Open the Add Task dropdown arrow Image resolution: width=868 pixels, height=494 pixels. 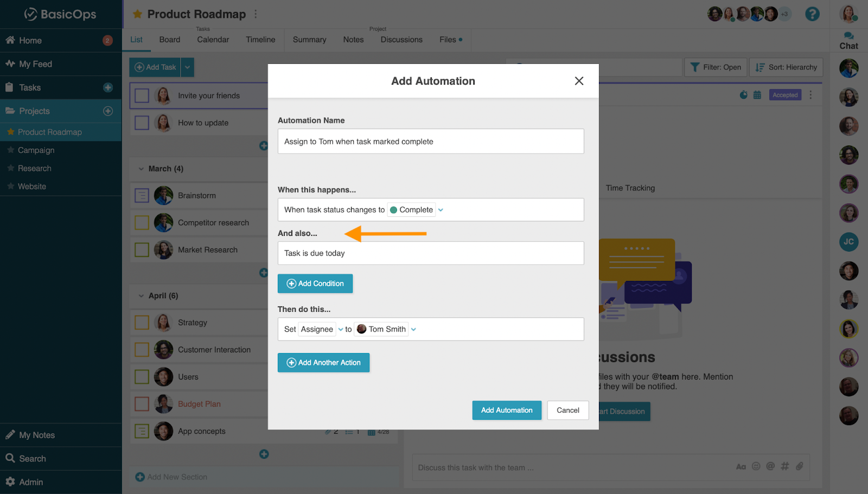pyautogui.click(x=187, y=67)
